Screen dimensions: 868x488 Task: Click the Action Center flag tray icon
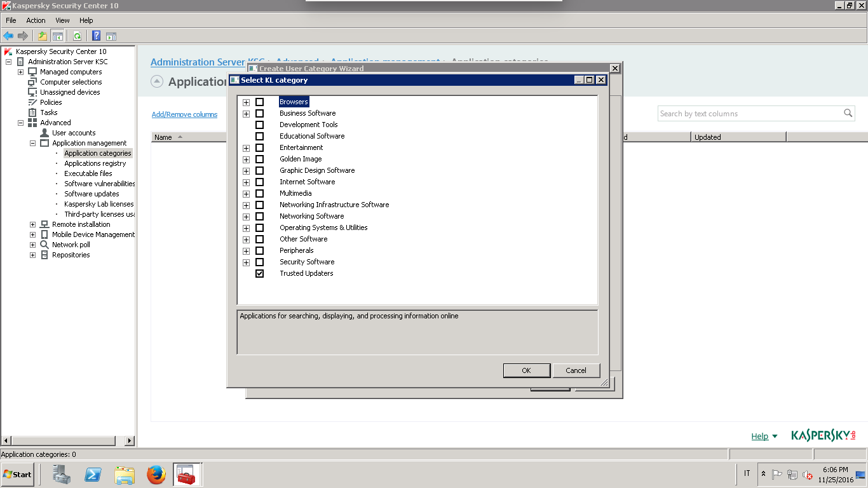[x=776, y=474]
